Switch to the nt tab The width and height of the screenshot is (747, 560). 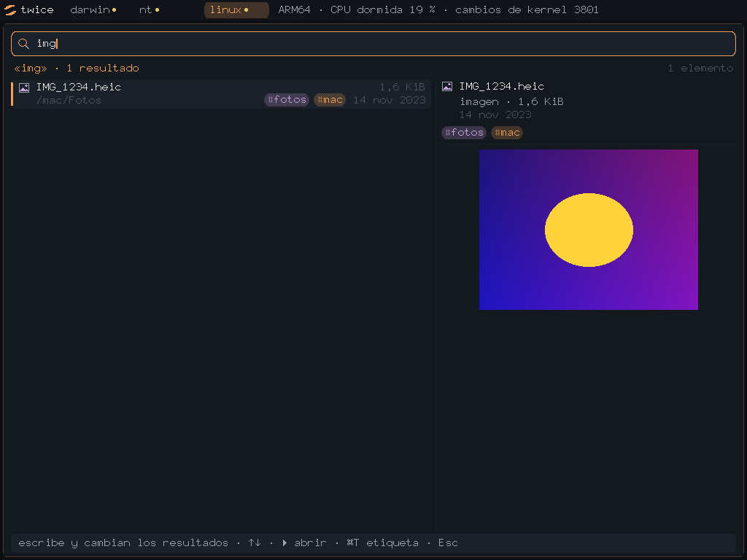tap(149, 10)
